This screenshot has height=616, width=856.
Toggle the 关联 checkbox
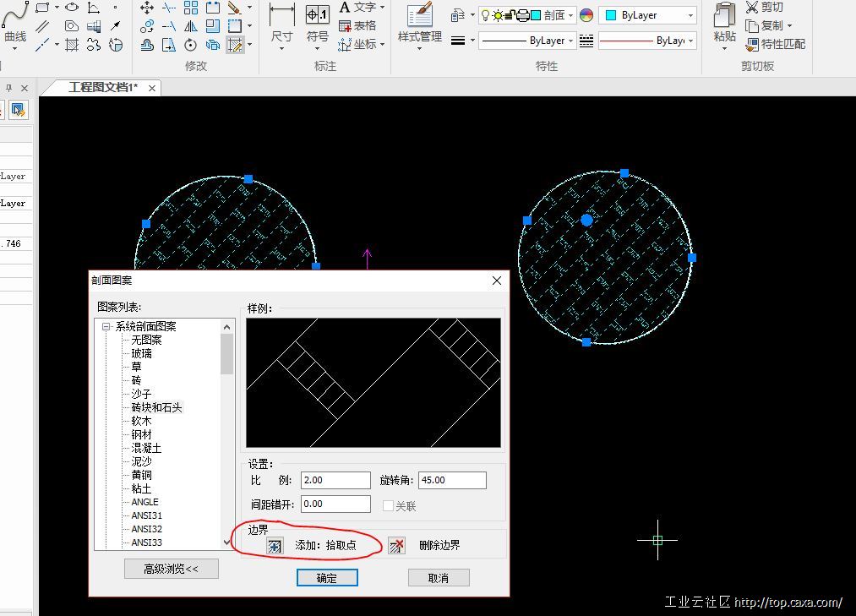(x=389, y=506)
